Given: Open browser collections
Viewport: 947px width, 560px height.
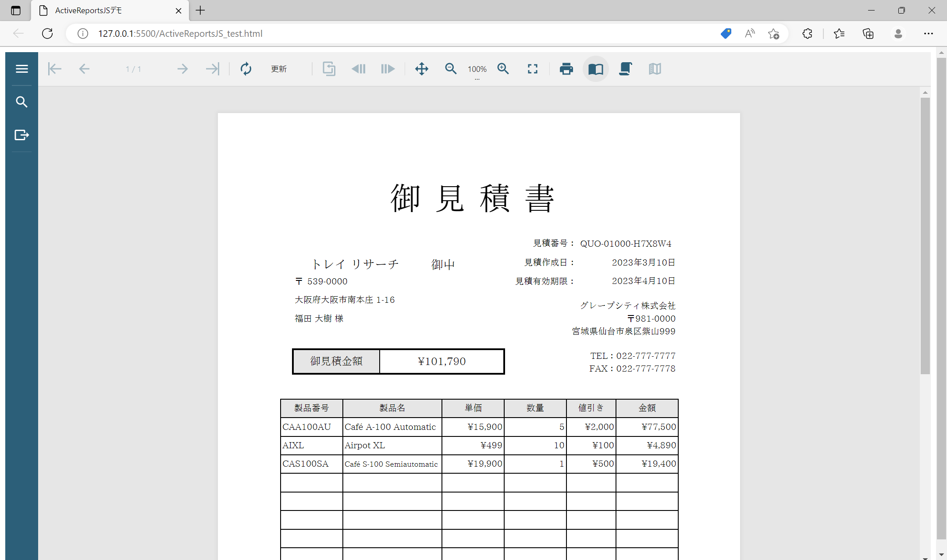Looking at the screenshot, I should coord(868,34).
